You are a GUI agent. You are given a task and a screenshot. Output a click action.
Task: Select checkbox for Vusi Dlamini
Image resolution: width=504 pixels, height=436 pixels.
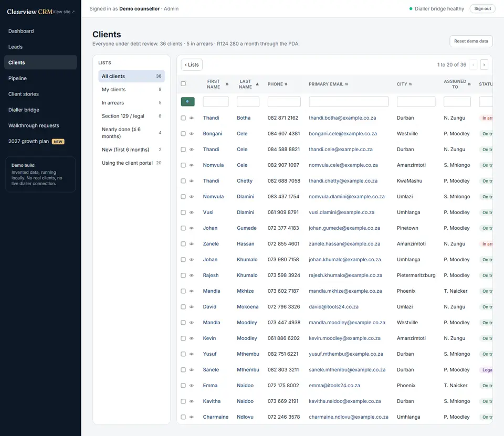pos(183,212)
